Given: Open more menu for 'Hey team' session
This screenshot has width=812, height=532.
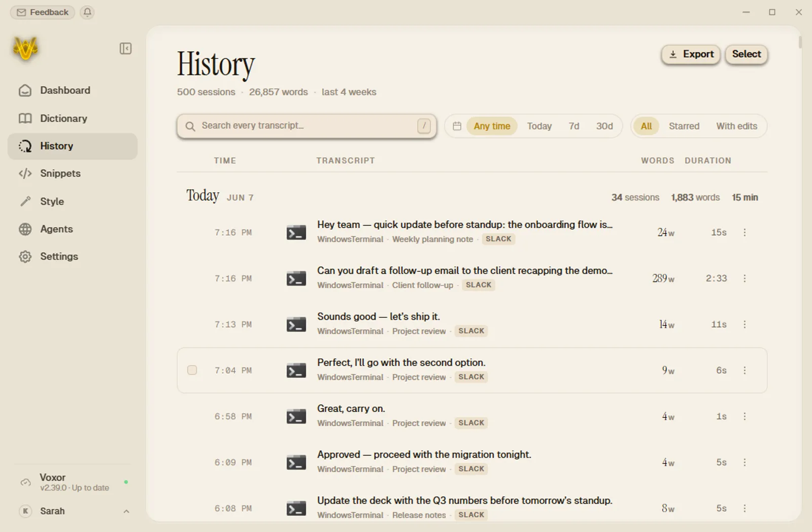Looking at the screenshot, I should click(x=745, y=233).
